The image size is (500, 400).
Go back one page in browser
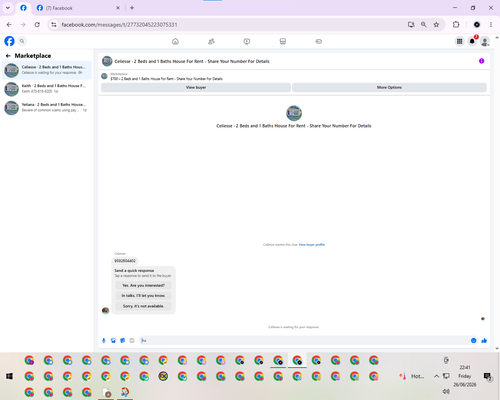coord(9,25)
